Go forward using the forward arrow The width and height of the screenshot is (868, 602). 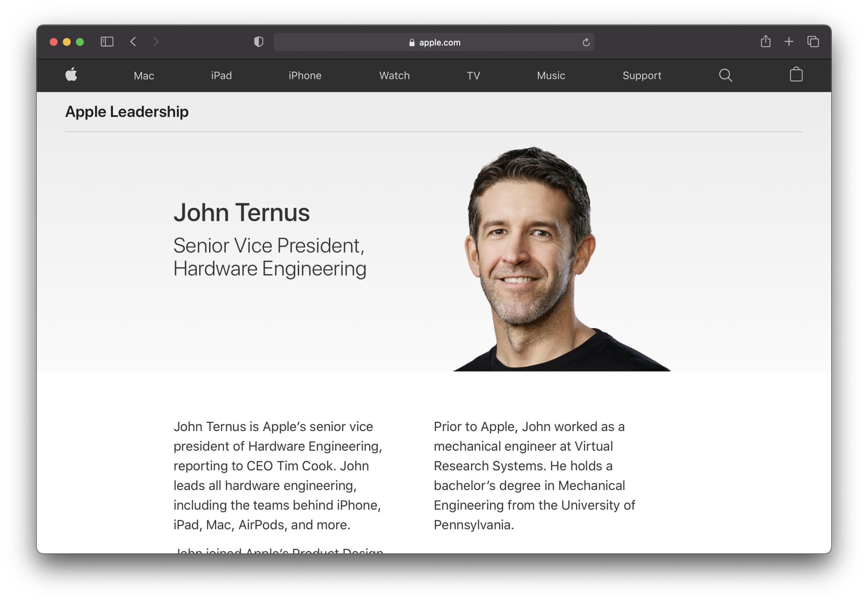(x=156, y=41)
